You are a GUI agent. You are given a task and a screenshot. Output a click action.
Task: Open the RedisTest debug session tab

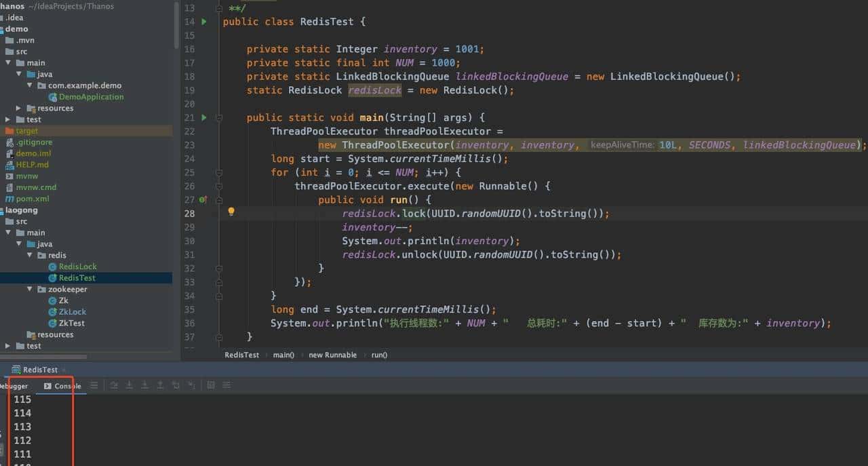click(x=35, y=370)
